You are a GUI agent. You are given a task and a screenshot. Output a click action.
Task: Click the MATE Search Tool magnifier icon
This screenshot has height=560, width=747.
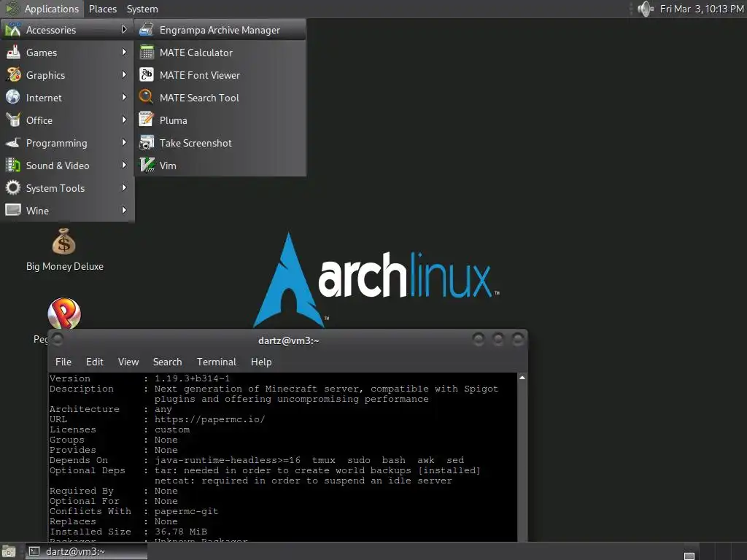(x=146, y=97)
